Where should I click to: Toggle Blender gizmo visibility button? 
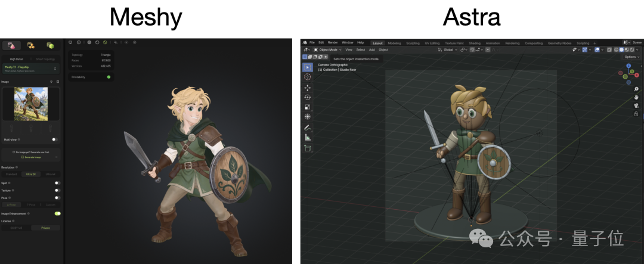584,49
